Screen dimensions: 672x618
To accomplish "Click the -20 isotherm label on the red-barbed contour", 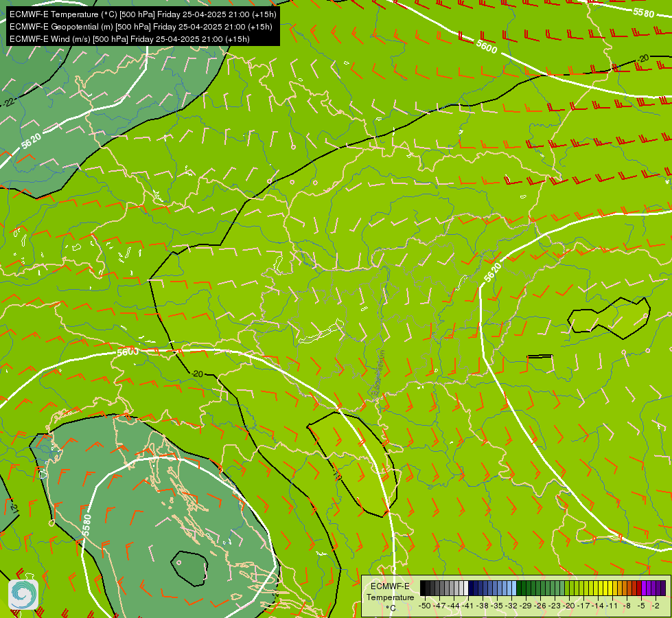I will 642,58.
